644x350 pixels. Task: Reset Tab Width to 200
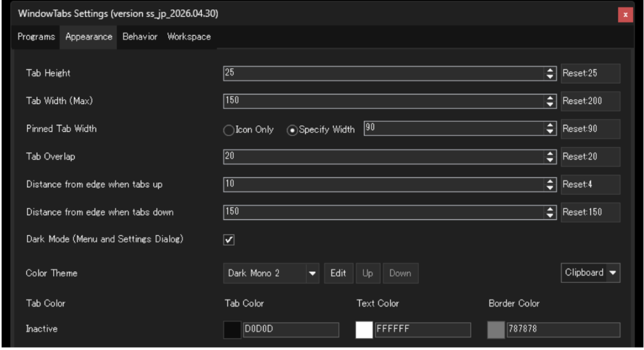pyautogui.click(x=590, y=101)
